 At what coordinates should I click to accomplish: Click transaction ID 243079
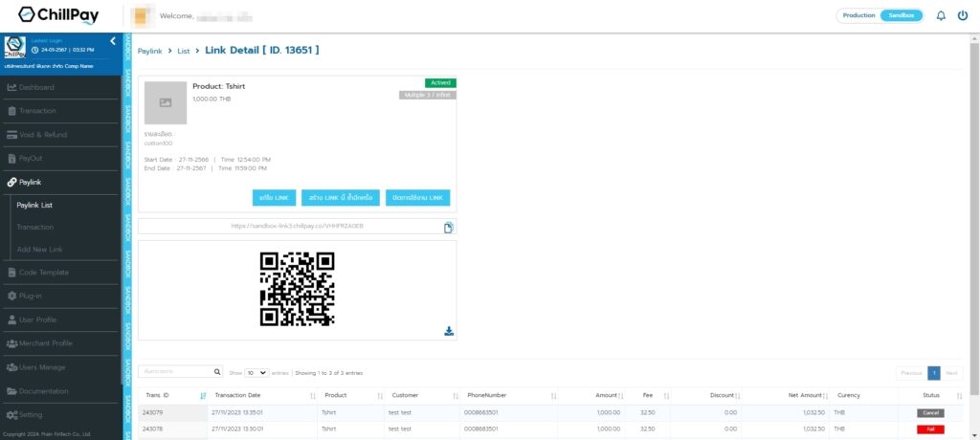152,412
